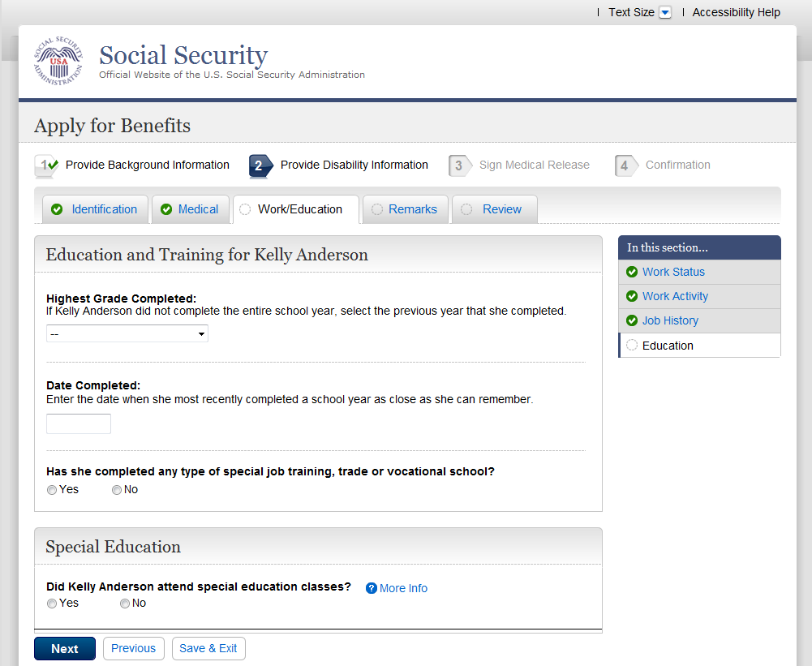Click the More Info question mark icon
812x666 pixels.
pos(372,588)
